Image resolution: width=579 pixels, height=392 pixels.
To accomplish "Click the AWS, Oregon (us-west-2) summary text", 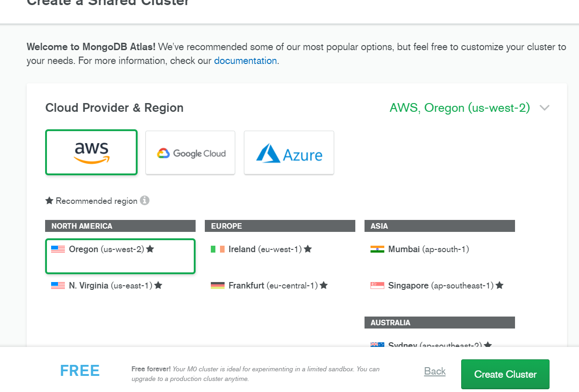I will (460, 108).
